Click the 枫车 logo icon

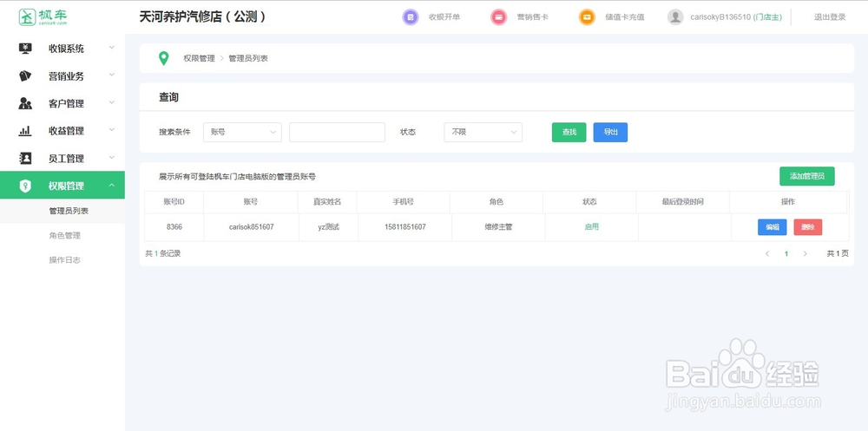coord(27,17)
